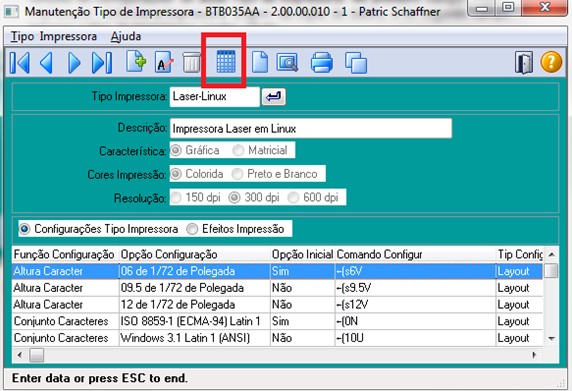This screenshot has height=391, width=572.
Task: Maximize the Manutenção Tipo de Impressora window
Action: point(508,8)
